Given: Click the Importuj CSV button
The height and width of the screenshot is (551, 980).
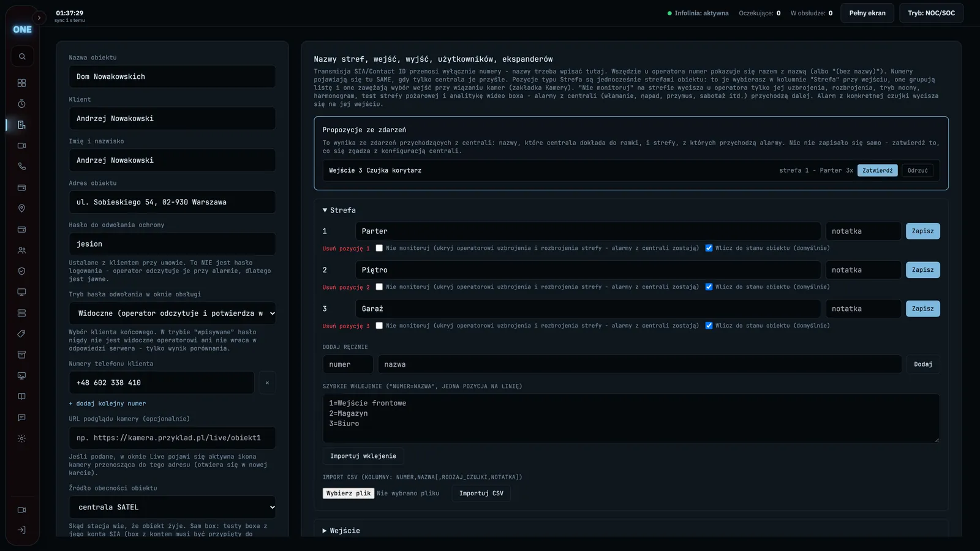Looking at the screenshot, I should (x=481, y=493).
